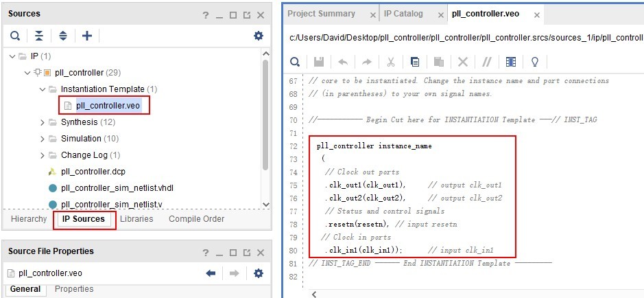Maximize the Source File Properties panel
Image resolution: width=644 pixels, height=298 pixels.
(233, 253)
